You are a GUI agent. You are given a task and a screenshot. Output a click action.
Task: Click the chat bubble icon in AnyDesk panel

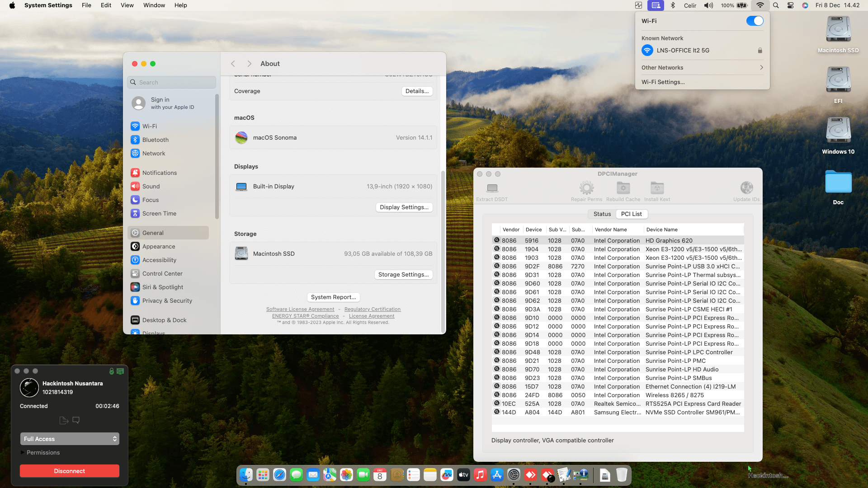(x=76, y=421)
